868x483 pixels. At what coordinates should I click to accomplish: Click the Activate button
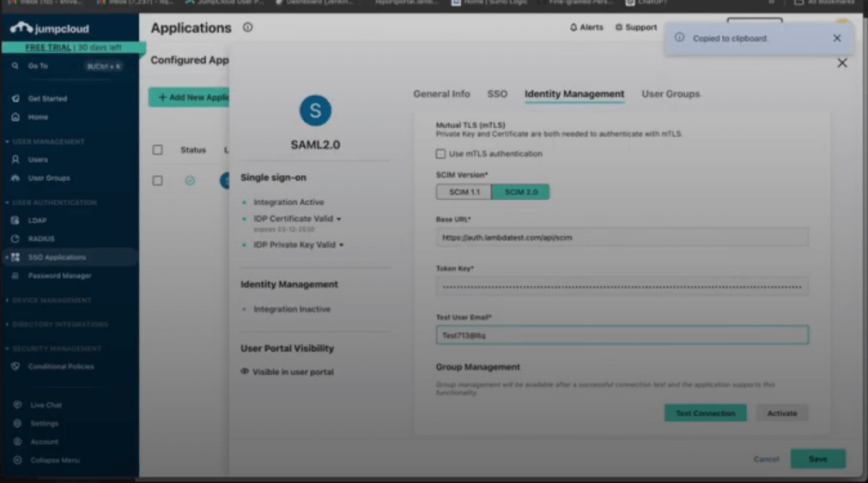click(781, 414)
